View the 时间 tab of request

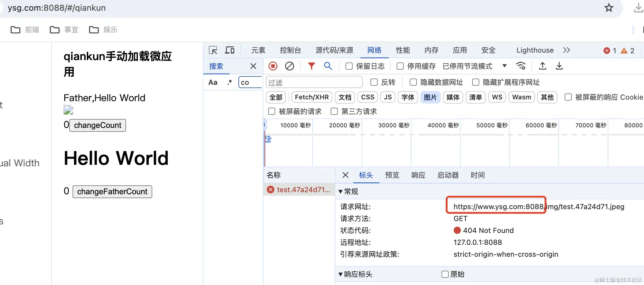[x=478, y=175]
